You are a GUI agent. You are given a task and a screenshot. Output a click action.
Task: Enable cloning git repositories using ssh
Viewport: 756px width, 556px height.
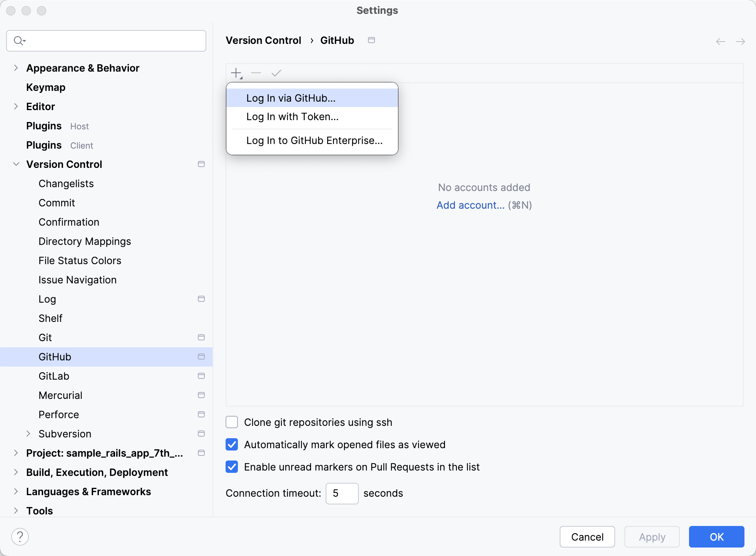(231, 422)
